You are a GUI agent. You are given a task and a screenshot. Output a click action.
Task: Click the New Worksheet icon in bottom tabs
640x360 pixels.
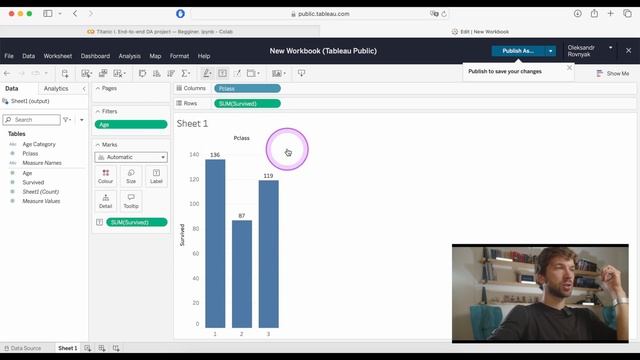87,348
